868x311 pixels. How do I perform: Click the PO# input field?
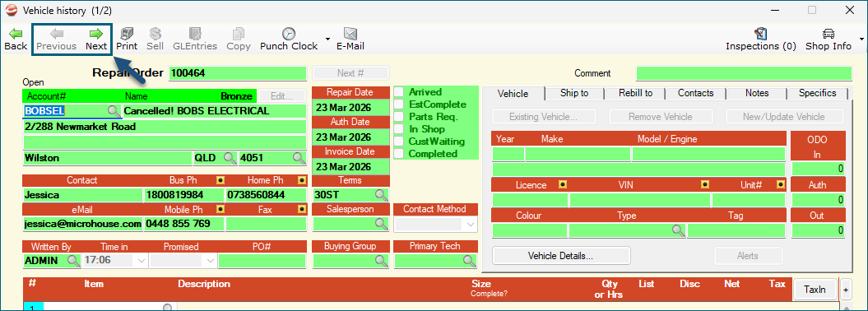pyautogui.click(x=262, y=260)
